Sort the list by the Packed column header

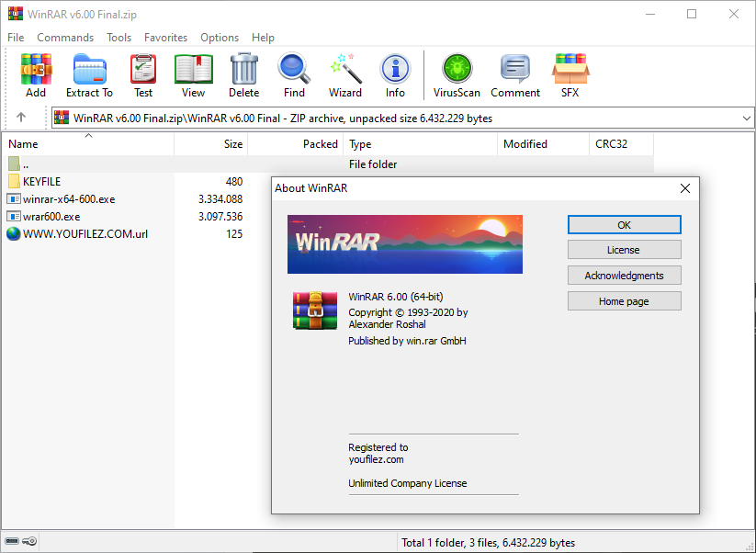(x=296, y=143)
